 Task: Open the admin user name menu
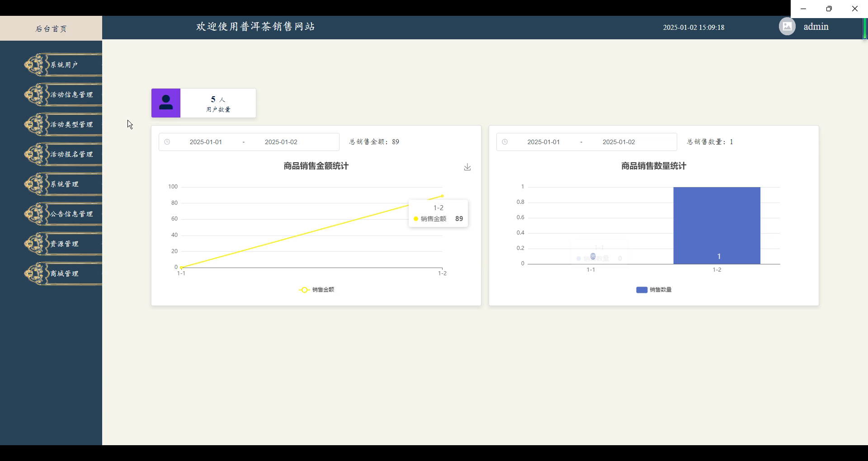816,27
